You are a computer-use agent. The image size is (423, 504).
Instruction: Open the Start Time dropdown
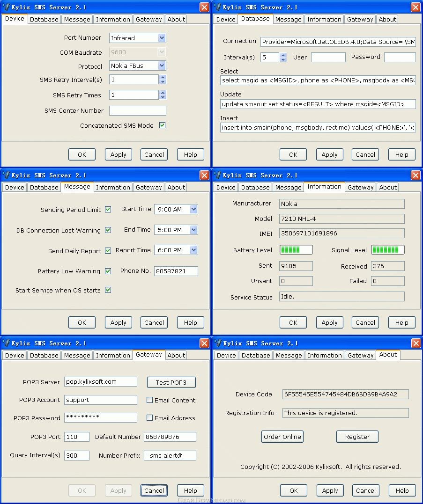pos(193,209)
